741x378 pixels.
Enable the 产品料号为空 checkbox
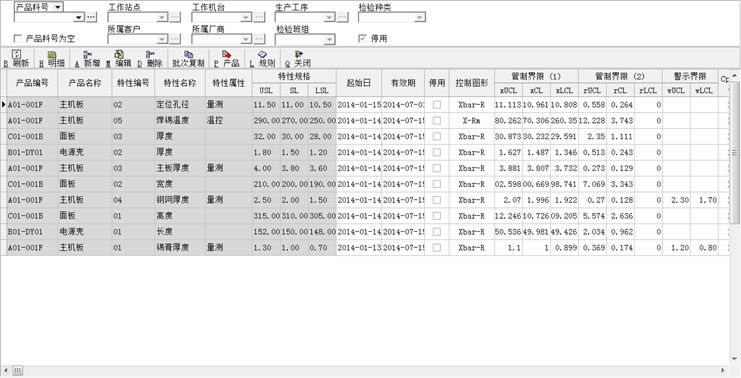(18, 39)
